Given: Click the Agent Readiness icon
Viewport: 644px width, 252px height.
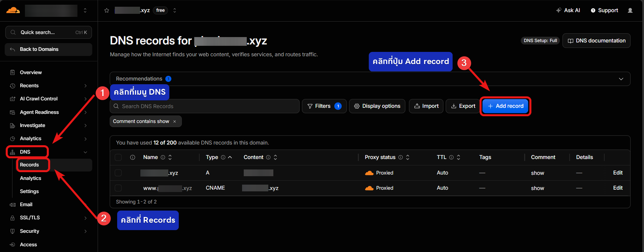Looking at the screenshot, I should pos(12,112).
